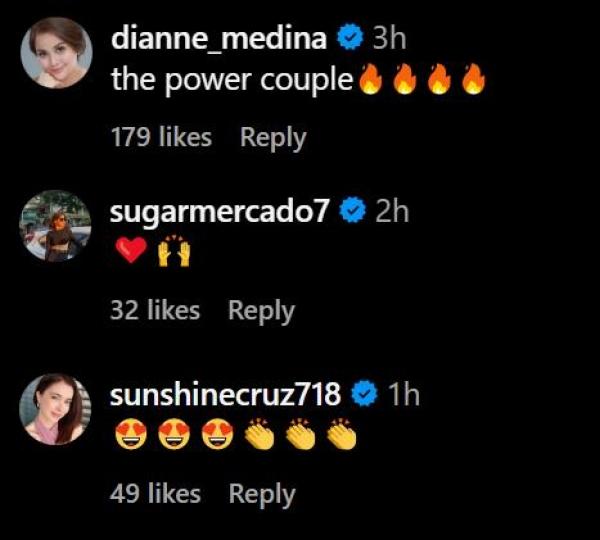Viewport: 600px width, 540px height.
Task: Click verified badge next to dianne_medina
Action: (x=350, y=37)
